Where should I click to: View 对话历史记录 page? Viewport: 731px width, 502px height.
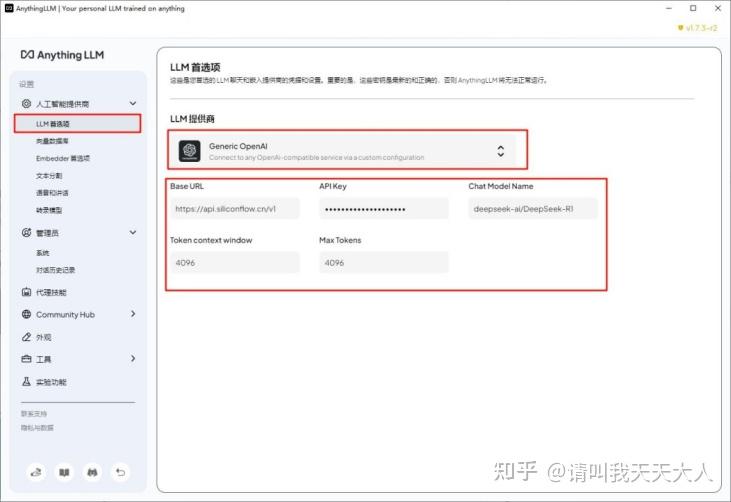(55, 270)
